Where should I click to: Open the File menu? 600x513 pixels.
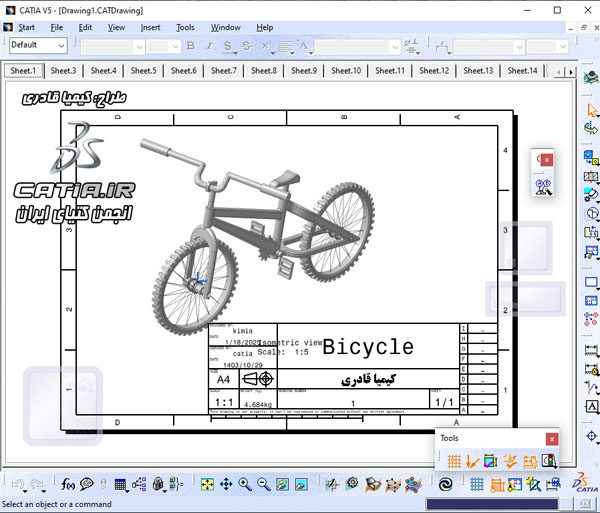tap(57, 28)
